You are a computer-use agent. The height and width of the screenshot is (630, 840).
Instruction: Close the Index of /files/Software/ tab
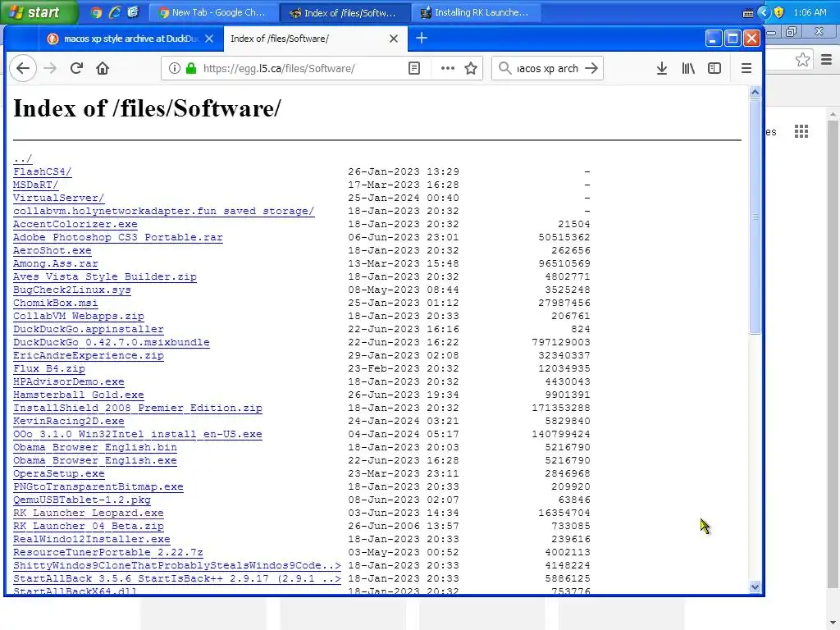[393, 39]
